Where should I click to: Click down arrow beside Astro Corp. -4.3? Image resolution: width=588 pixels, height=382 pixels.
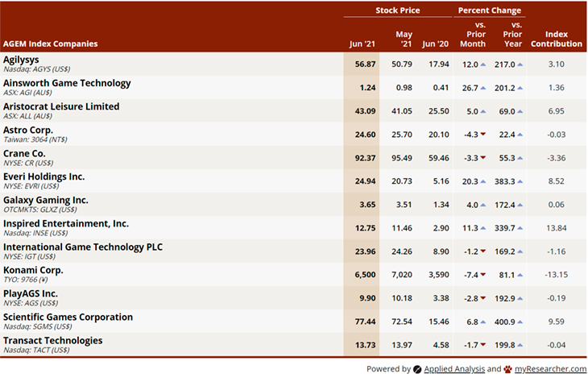tap(482, 135)
